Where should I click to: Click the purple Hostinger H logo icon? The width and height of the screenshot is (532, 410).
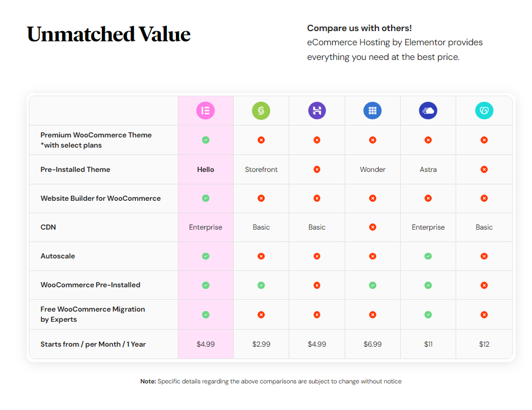point(317,110)
